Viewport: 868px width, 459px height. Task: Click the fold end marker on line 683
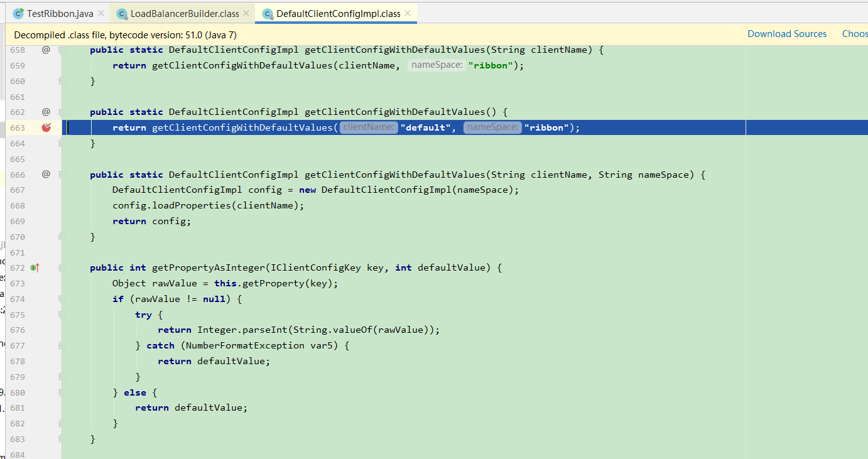coord(62,439)
